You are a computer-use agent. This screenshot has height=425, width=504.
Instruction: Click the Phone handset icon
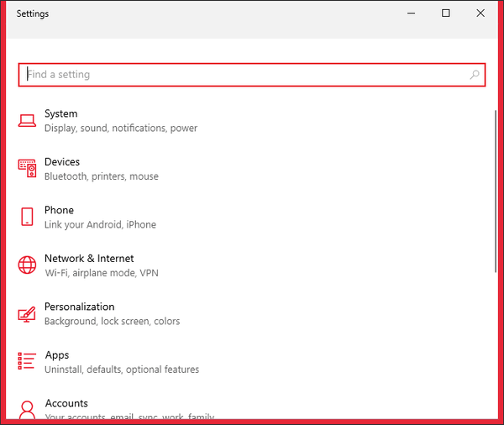tap(27, 217)
